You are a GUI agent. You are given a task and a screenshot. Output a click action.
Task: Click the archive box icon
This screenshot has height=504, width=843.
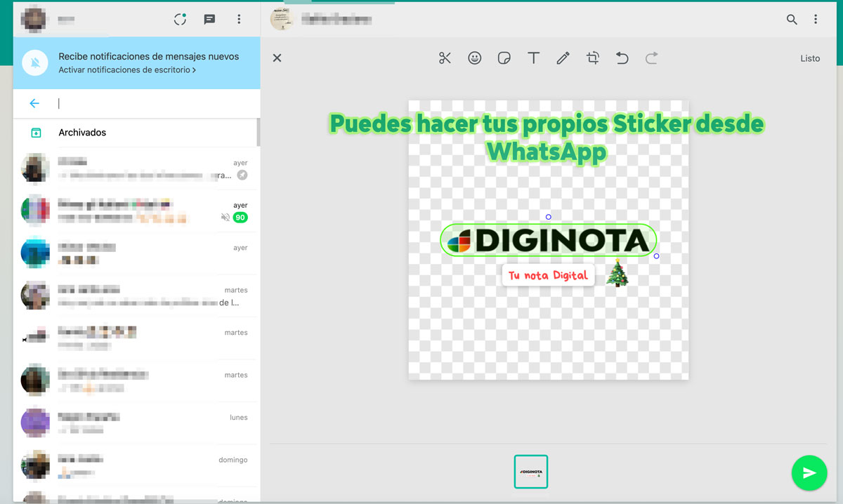(36, 133)
